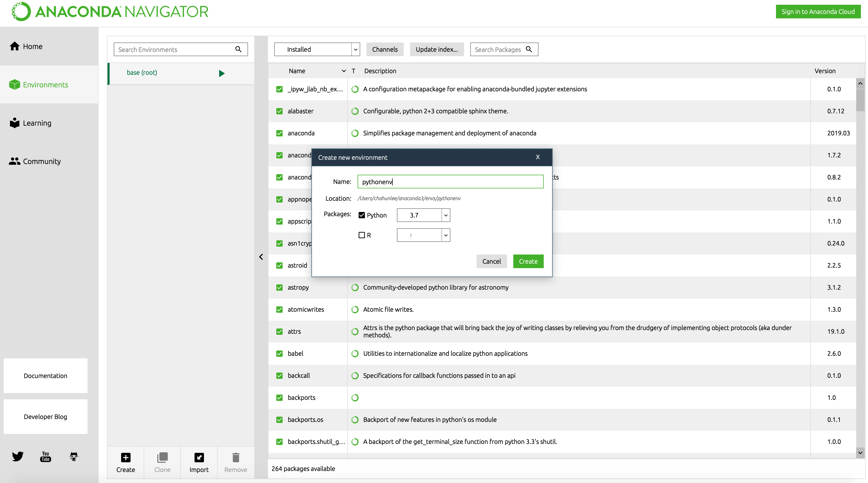868x483 pixels.
Task: Enable the R package checkbox
Action: click(x=362, y=235)
